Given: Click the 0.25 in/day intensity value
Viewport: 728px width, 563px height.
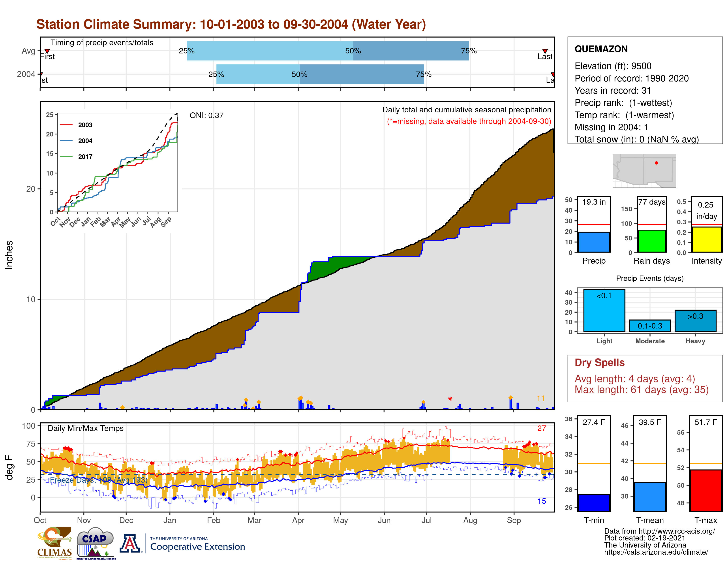Looking at the screenshot, I should [706, 210].
